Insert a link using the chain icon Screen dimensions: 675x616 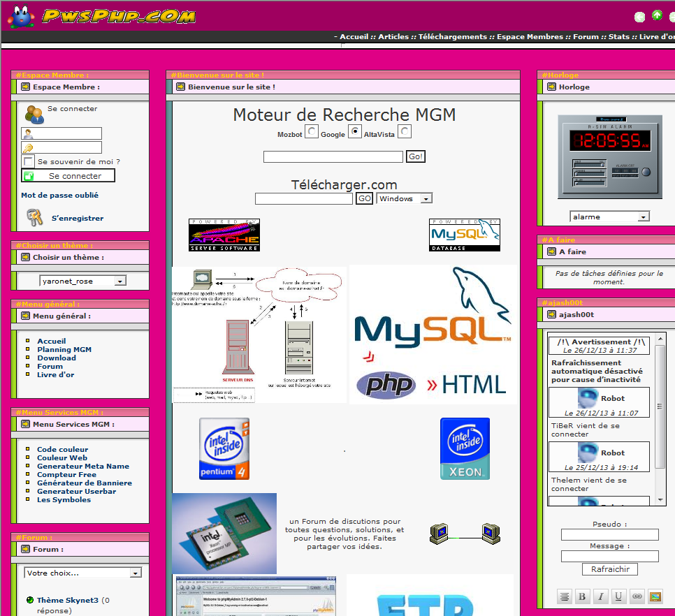point(637,596)
